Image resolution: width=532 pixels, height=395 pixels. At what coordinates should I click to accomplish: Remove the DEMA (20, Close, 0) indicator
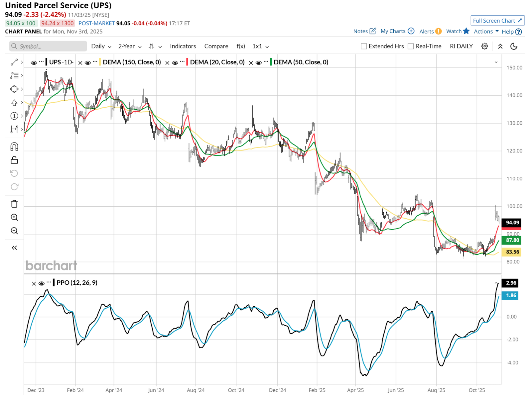pos(167,62)
